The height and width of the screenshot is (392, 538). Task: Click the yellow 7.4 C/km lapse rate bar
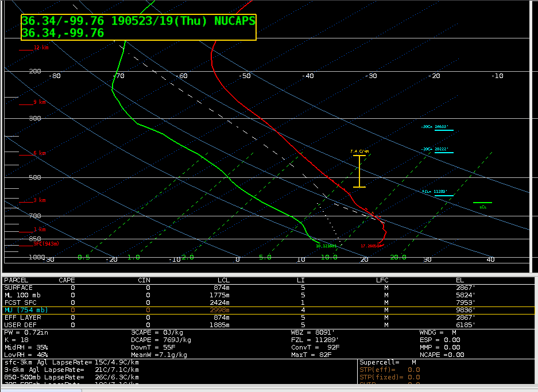[x=359, y=171]
